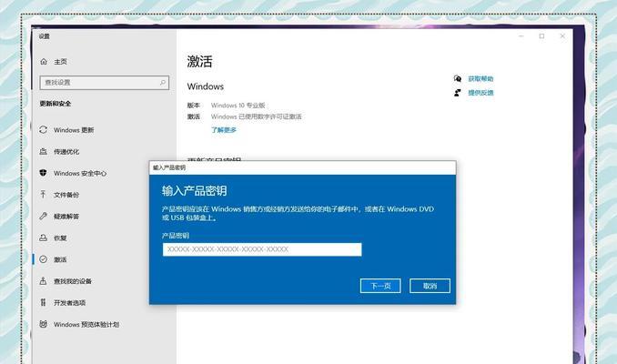
Task: Click the 传递优化 delivery optimization icon
Action: tap(44, 151)
